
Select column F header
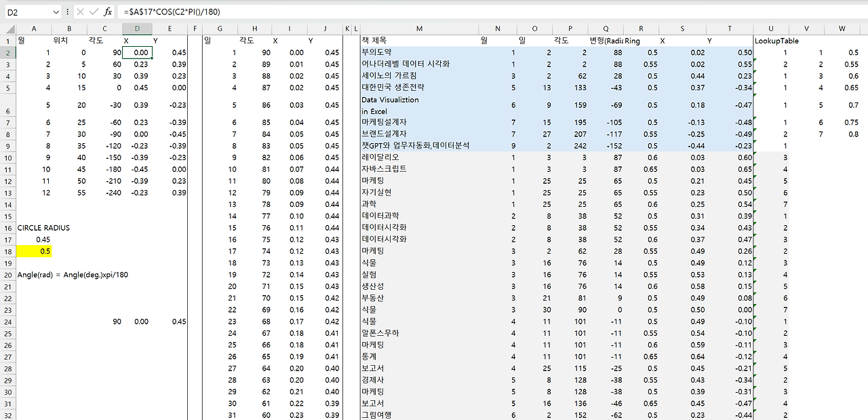click(195, 28)
